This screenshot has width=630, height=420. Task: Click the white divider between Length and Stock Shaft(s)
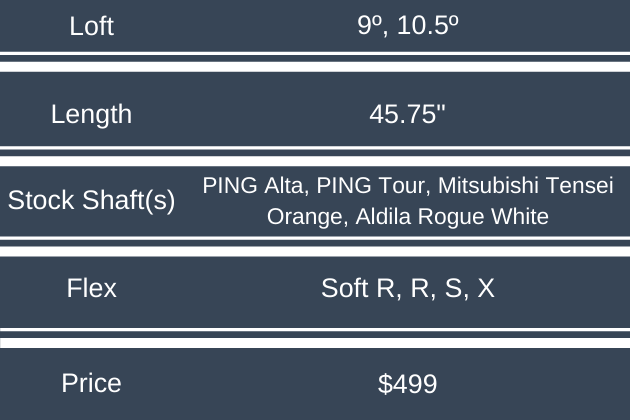coord(315,155)
